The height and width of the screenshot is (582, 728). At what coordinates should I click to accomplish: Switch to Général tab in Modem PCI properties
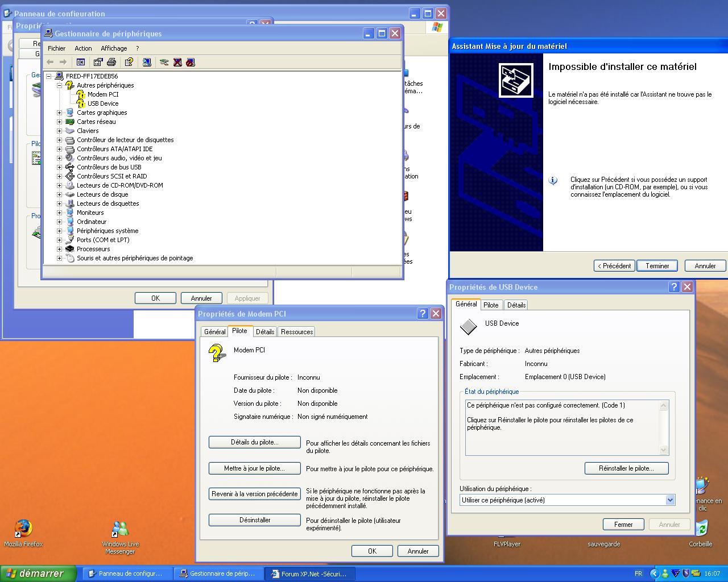(x=214, y=332)
